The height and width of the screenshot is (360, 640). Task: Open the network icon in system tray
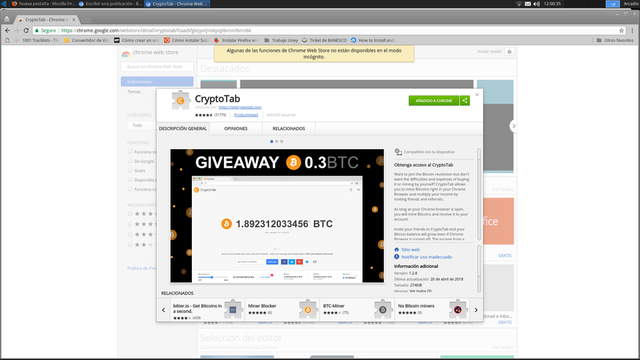click(x=519, y=4)
